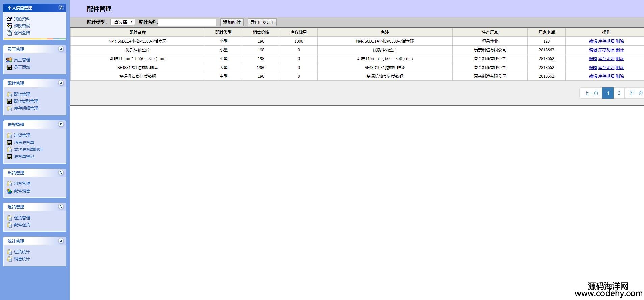Screen dimensions: 644x300
Task: Click the 我的资料 profile icon
Action: [x=9, y=19]
